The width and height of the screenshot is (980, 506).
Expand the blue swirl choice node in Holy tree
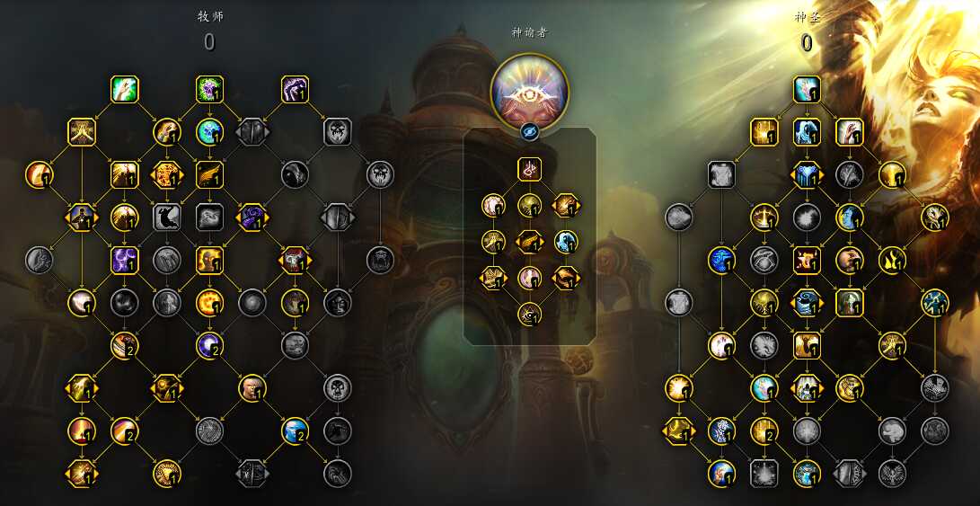pos(807,303)
